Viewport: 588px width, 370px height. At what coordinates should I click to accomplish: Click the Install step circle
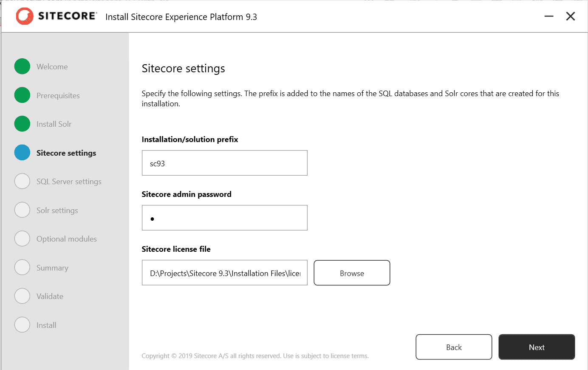pos(22,325)
